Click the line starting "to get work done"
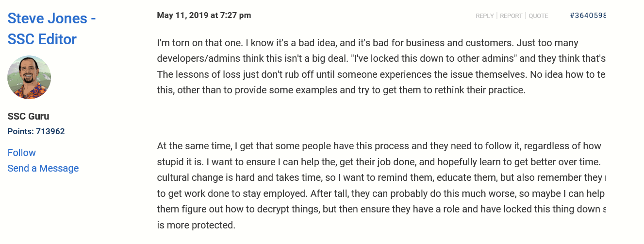Image resolution: width=644 pixels, height=244 pixels. (x=380, y=193)
